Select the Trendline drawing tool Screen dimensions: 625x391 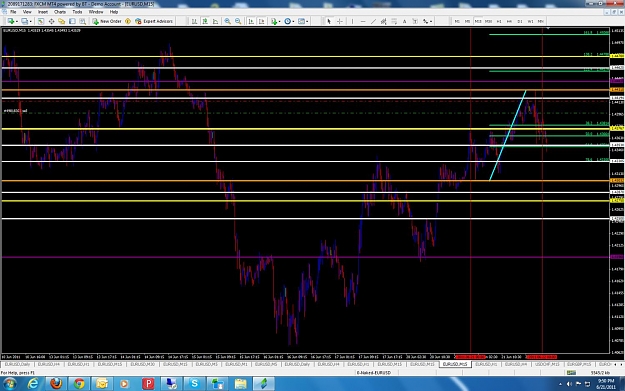[x=373, y=21]
